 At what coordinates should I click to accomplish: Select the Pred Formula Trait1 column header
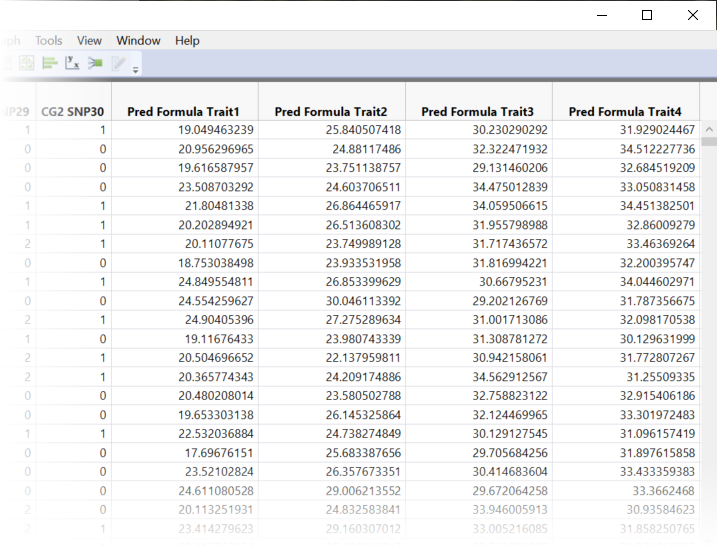(184, 112)
